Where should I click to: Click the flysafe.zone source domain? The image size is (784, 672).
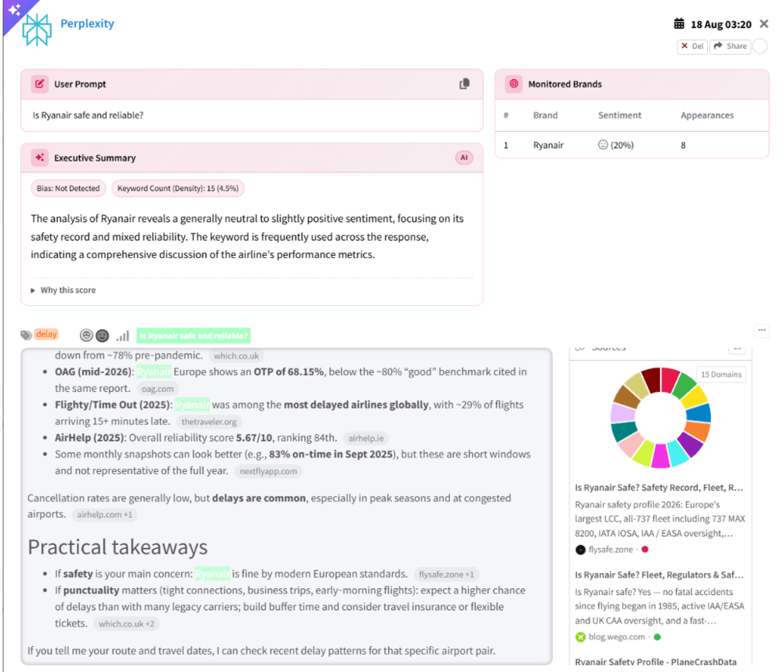pyautogui.click(x=611, y=550)
